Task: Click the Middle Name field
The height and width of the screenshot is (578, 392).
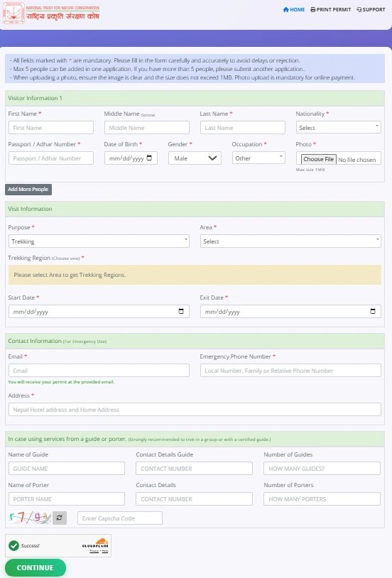Action: [147, 128]
